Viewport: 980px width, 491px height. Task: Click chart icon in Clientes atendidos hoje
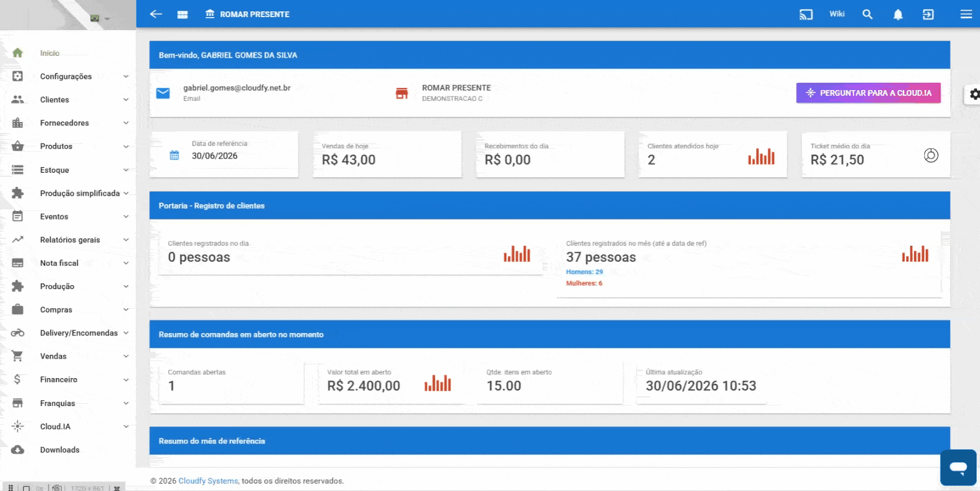point(761,156)
